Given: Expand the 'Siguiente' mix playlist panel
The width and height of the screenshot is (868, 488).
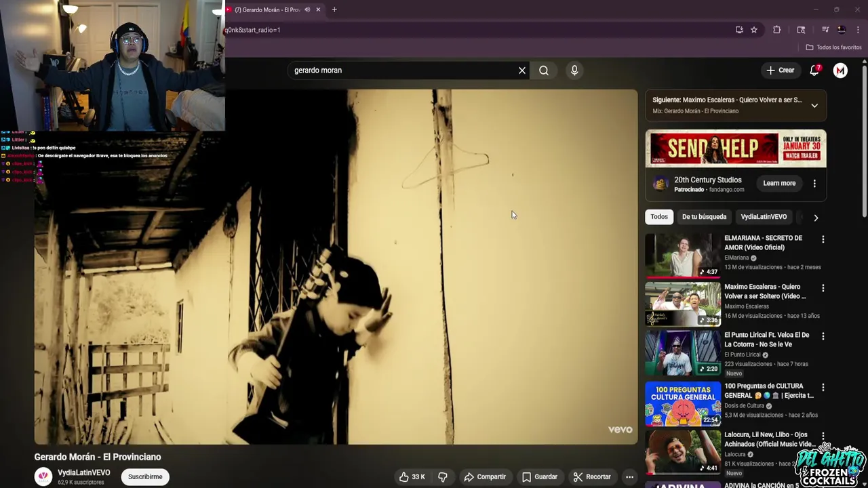Looking at the screenshot, I should [814, 106].
